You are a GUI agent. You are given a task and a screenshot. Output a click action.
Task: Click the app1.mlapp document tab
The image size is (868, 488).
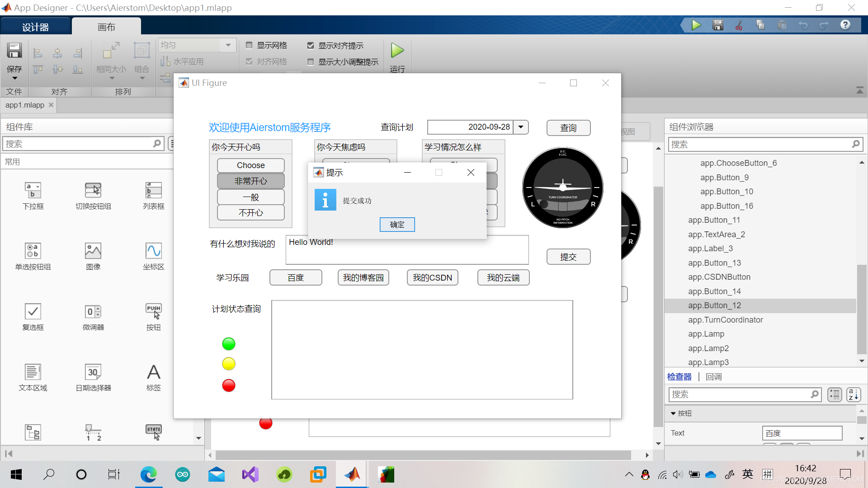point(25,105)
